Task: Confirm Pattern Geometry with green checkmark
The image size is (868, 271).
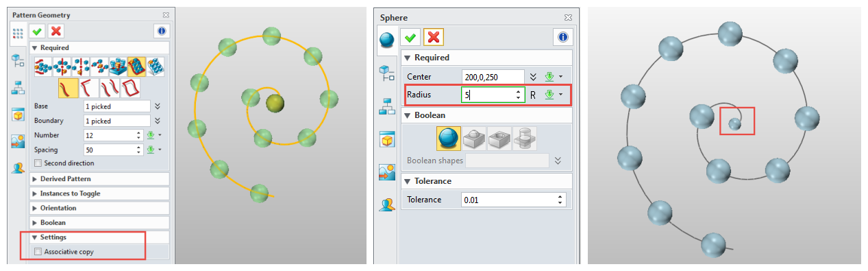Action: [37, 31]
